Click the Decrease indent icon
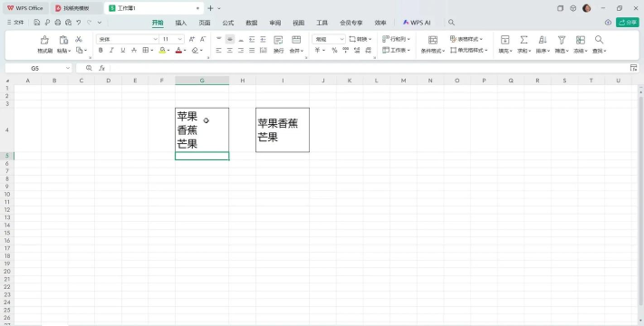 tap(252, 40)
